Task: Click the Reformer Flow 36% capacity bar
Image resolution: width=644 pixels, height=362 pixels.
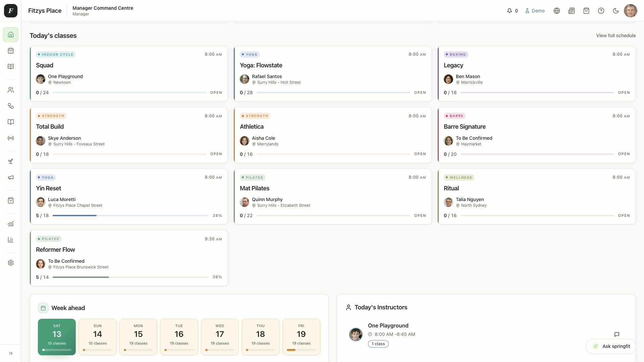Action: 130,277
